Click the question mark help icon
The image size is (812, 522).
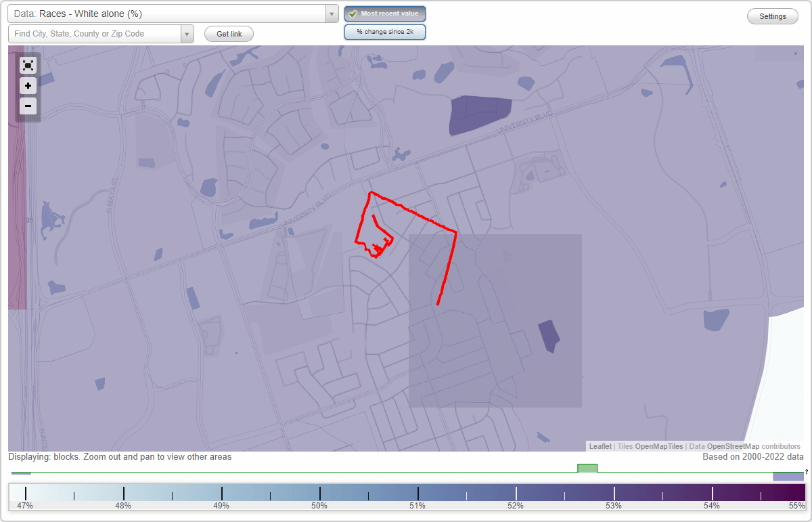(806, 472)
